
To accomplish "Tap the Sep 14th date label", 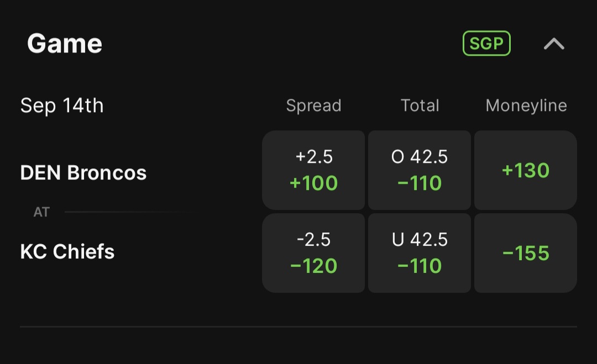I will 62,105.
